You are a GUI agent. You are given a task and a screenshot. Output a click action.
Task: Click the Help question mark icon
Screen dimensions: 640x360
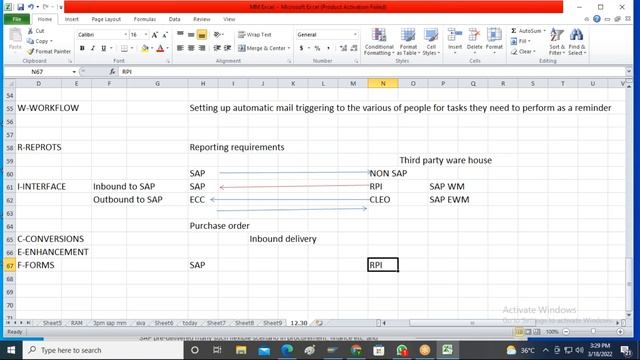coord(597,19)
